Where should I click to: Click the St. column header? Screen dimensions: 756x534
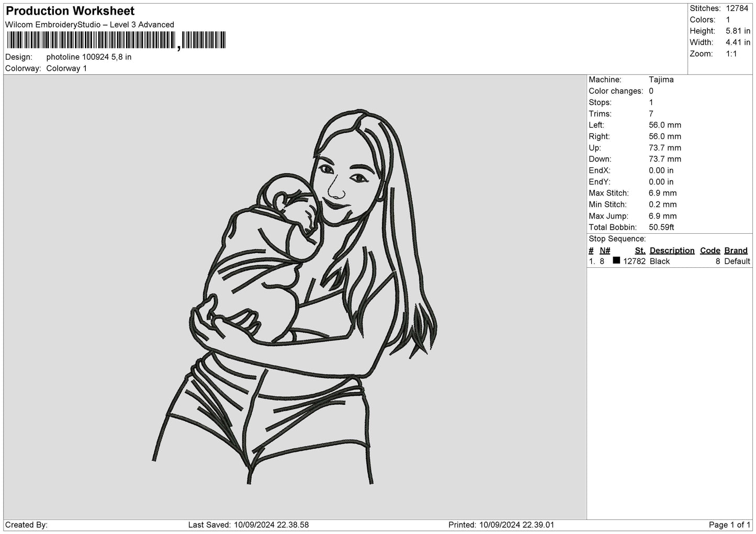[x=640, y=251]
